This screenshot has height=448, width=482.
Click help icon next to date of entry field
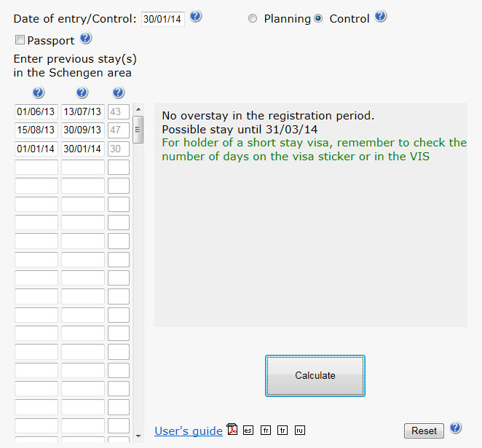point(196,16)
